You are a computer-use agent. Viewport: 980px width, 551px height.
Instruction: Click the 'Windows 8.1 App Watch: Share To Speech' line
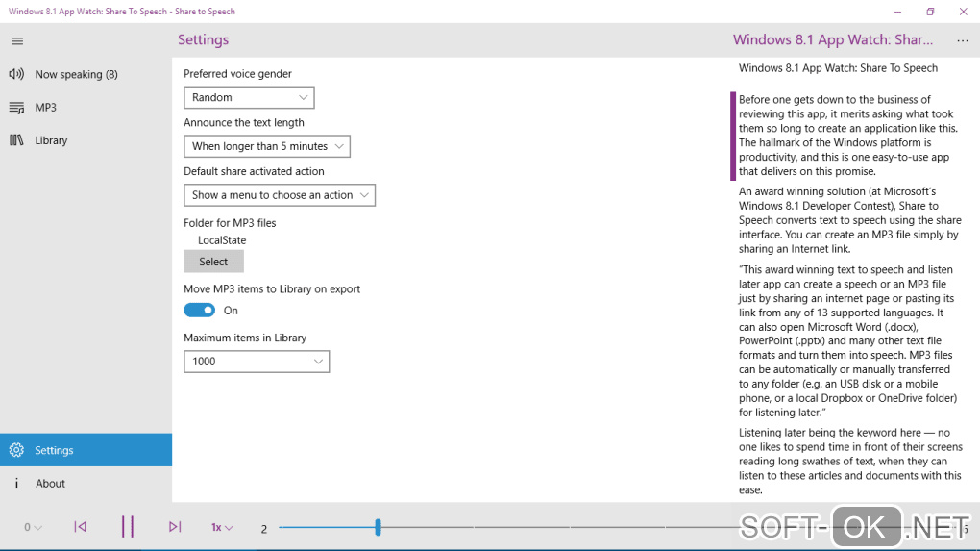[838, 68]
